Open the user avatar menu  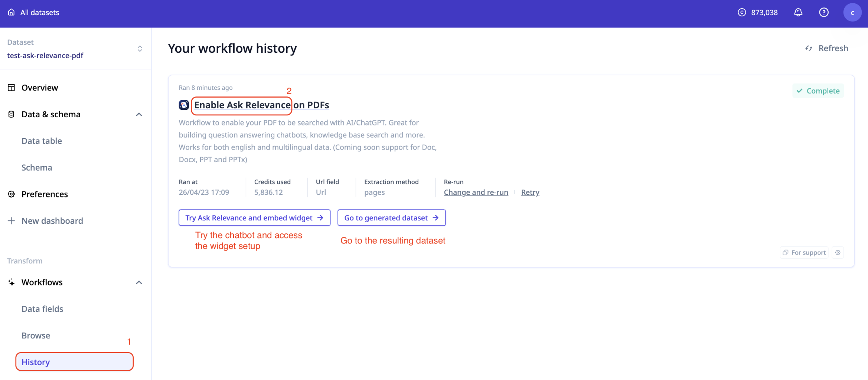pyautogui.click(x=852, y=12)
